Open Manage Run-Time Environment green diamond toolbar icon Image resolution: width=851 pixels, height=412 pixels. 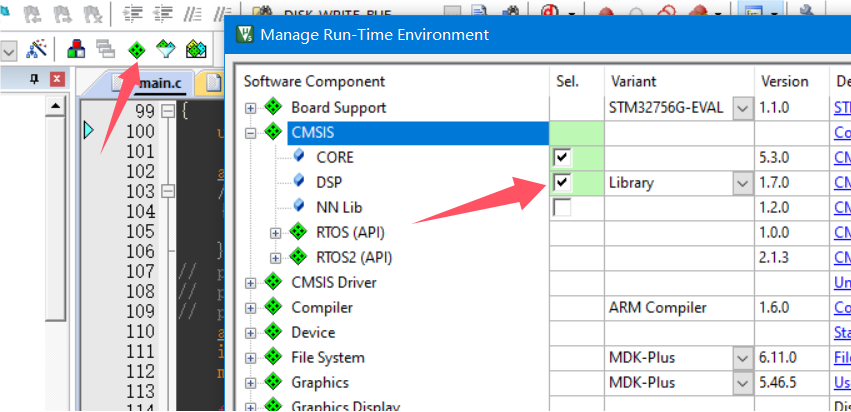(137, 50)
